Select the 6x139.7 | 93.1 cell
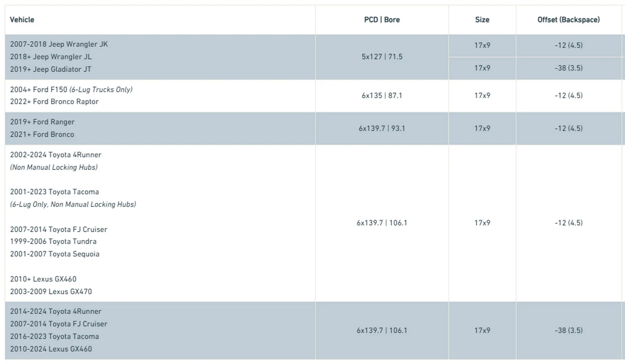625x364 pixels. pos(382,128)
